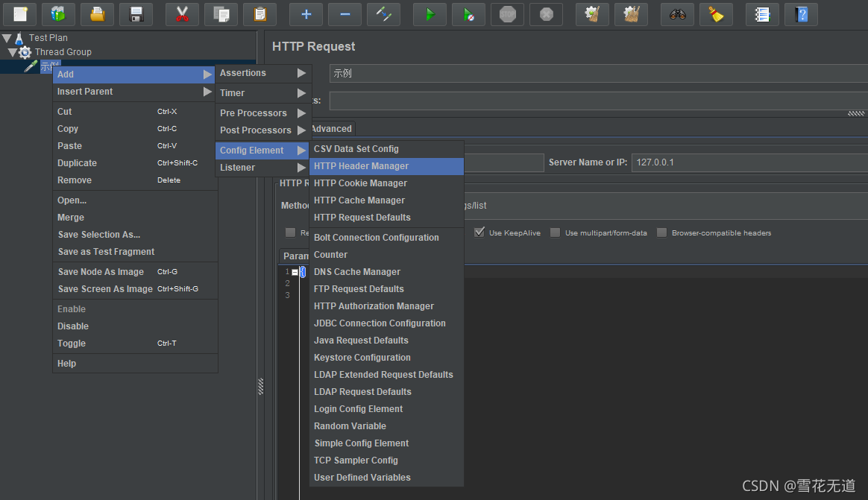Image resolution: width=868 pixels, height=500 pixels.
Task: Switch to the Advanced tab
Action: click(x=331, y=128)
